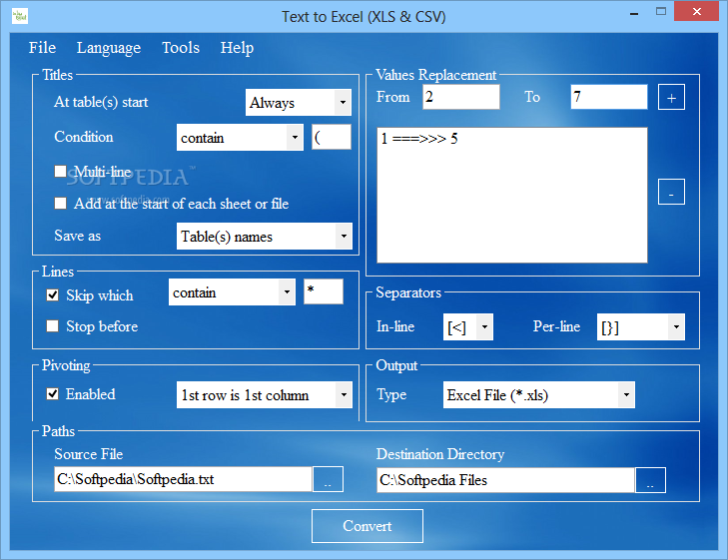Click the Skip which asterisk field
The height and width of the screenshot is (560, 728).
(x=324, y=291)
